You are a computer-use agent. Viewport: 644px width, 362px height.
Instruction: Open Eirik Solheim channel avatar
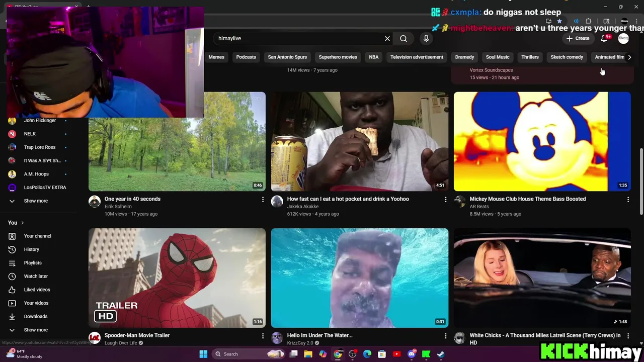click(x=95, y=202)
